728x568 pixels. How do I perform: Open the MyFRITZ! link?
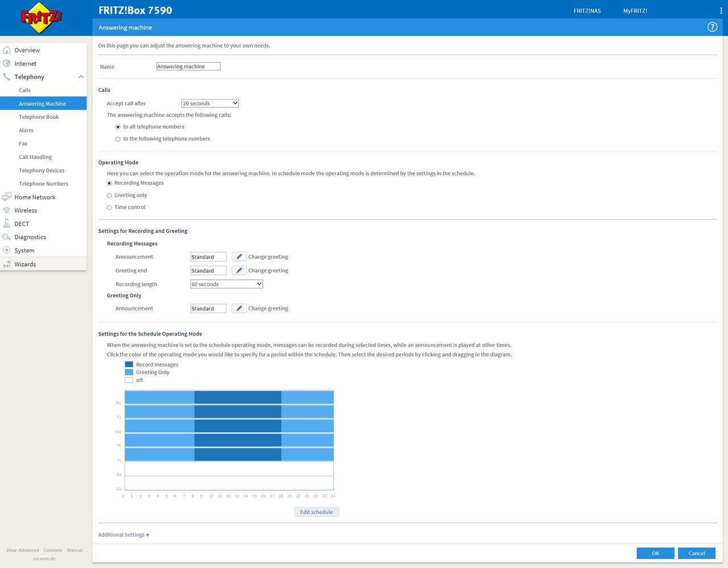[x=635, y=11]
